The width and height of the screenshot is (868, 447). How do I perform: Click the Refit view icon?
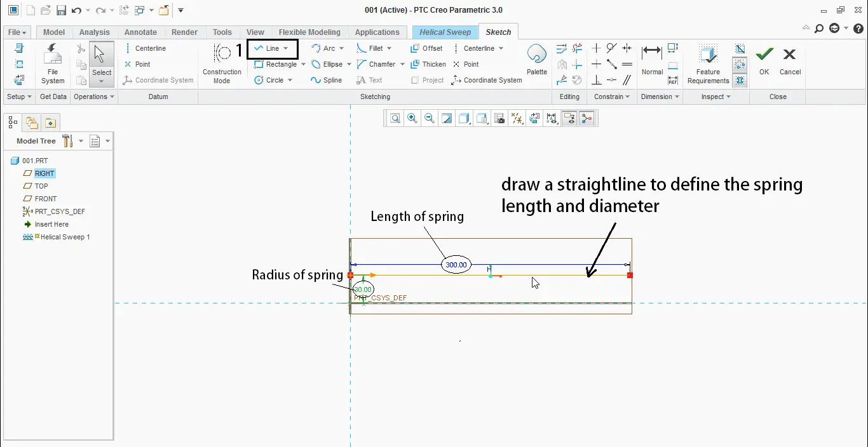tap(395, 119)
